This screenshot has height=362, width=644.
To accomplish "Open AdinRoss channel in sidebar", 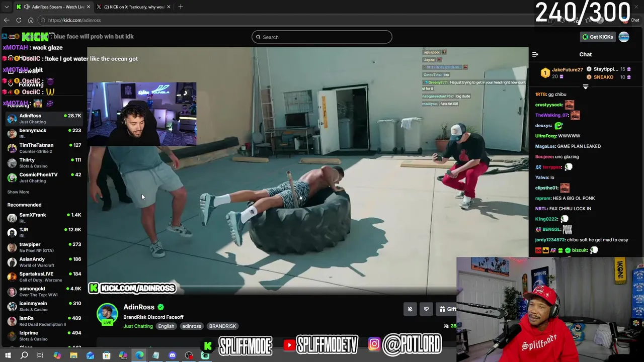I will tap(44, 119).
